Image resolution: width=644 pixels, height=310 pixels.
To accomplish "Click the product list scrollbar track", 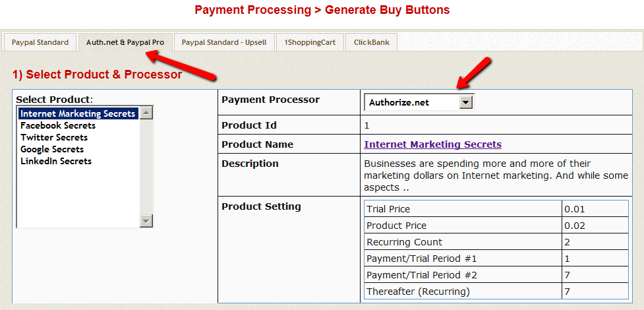I will click(x=146, y=171).
